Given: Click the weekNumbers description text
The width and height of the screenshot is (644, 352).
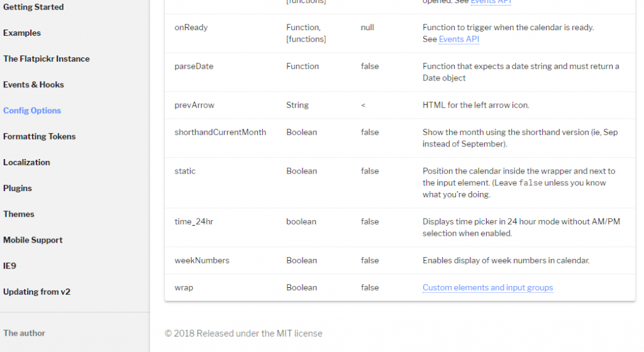Looking at the screenshot, I should click(506, 260).
